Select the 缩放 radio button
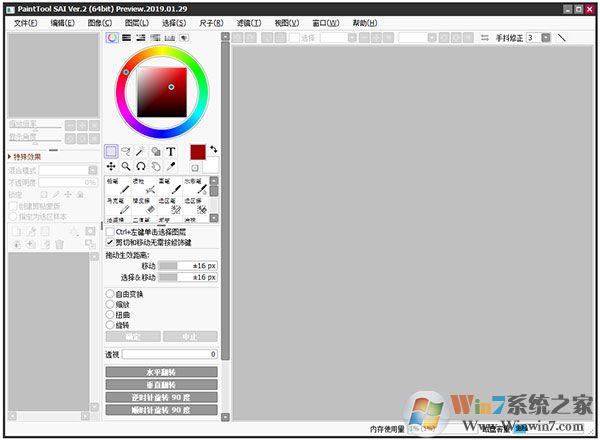The width and height of the screenshot is (600, 440). click(x=110, y=304)
